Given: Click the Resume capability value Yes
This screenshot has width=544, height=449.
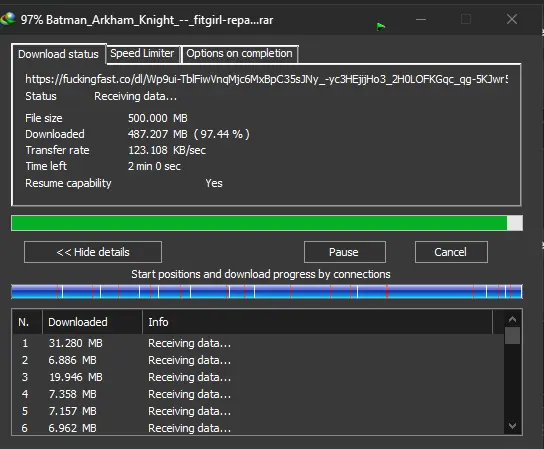Looking at the screenshot, I should point(214,183).
